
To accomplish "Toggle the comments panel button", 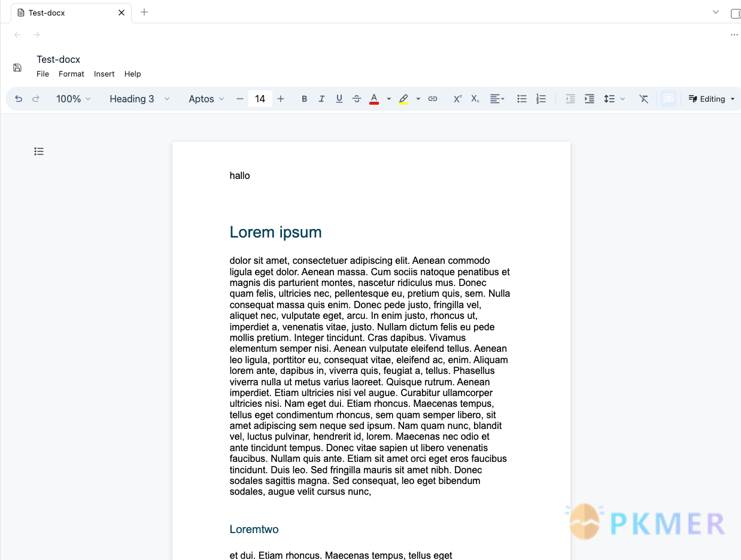I will tap(669, 99).
